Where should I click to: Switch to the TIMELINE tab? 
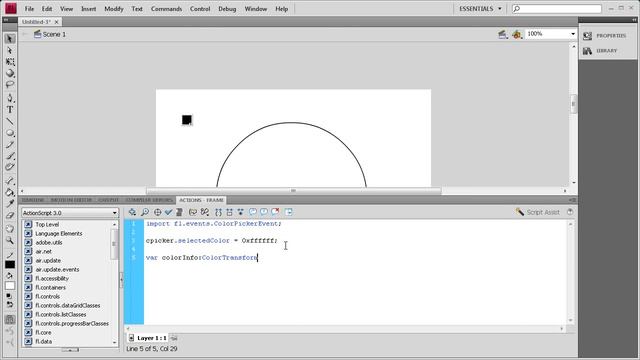tap(33, 200)
